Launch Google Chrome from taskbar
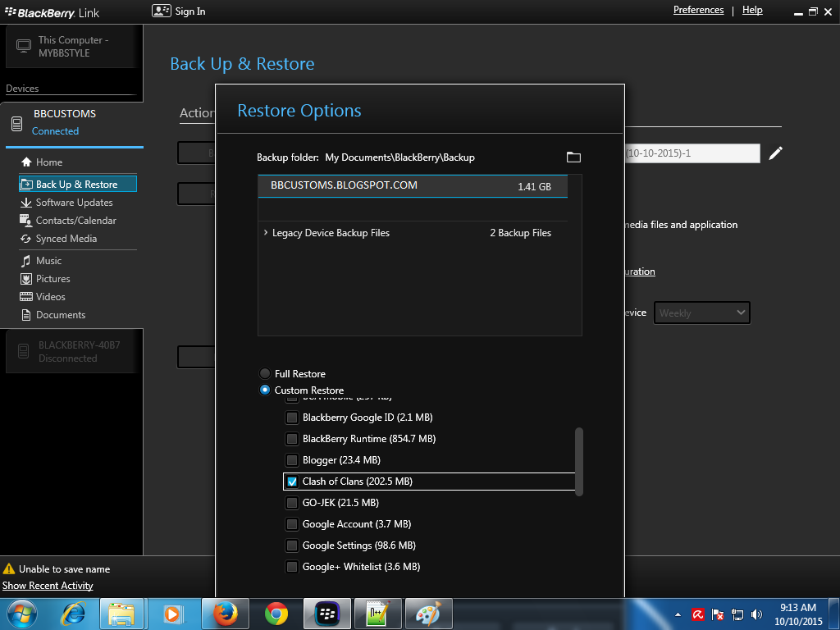 coord(276,614)
